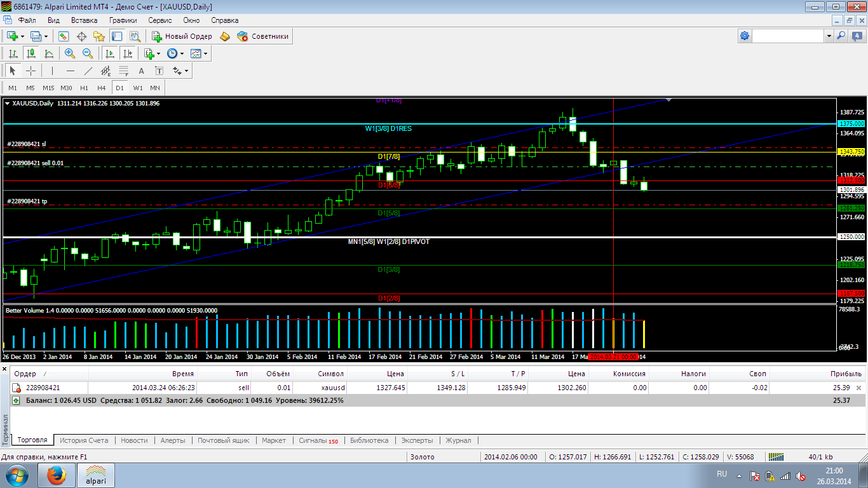Open the Periods clock icon
This screenshot has width=868, height=488.
(x=172, y=53)
